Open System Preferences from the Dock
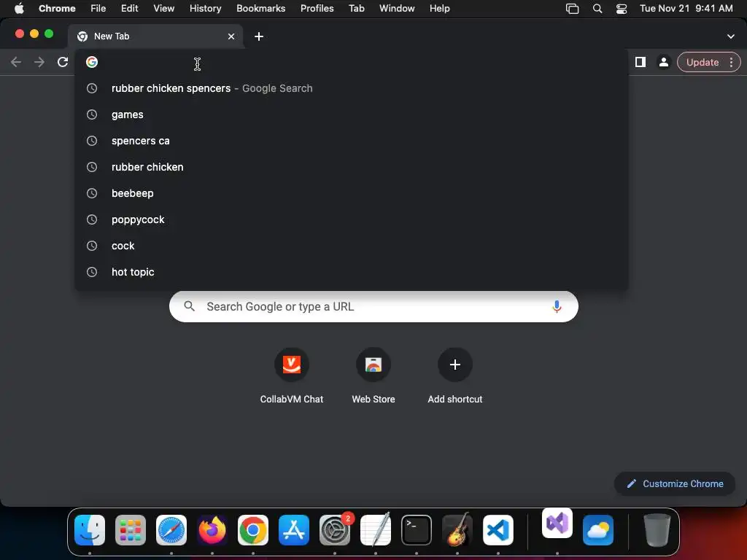This screenshot has height=560, width=747. click(334, 529)
